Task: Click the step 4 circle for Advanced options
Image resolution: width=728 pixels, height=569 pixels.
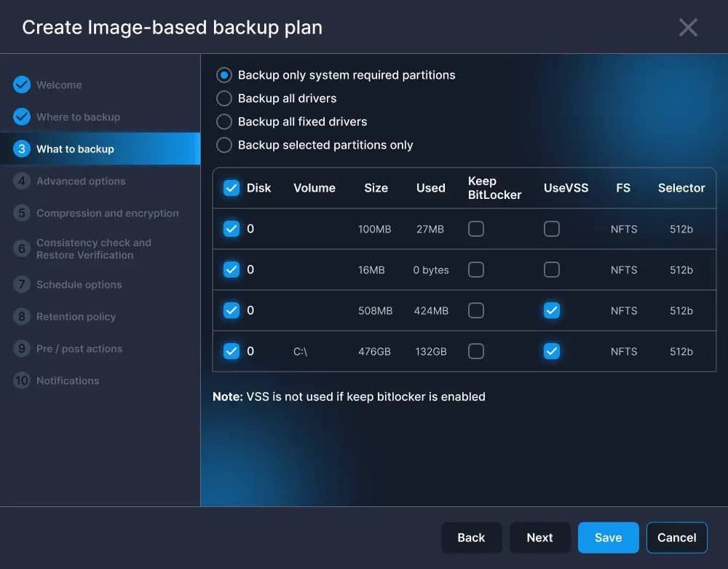Action: coord(22,181)
